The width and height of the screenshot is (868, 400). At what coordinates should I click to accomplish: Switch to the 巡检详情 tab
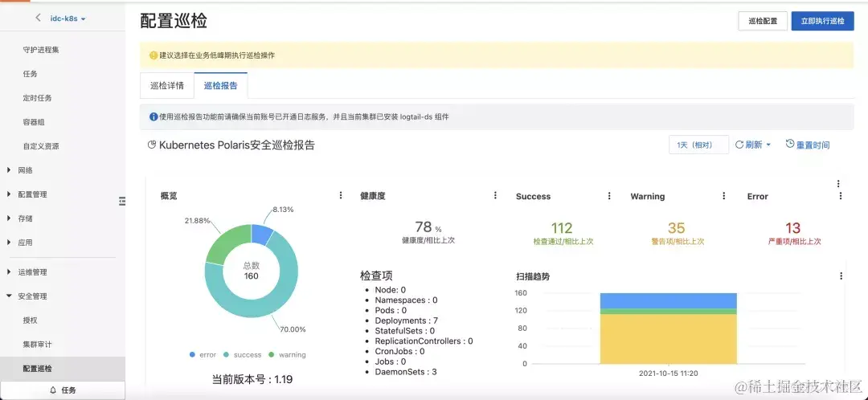[167, 86]
